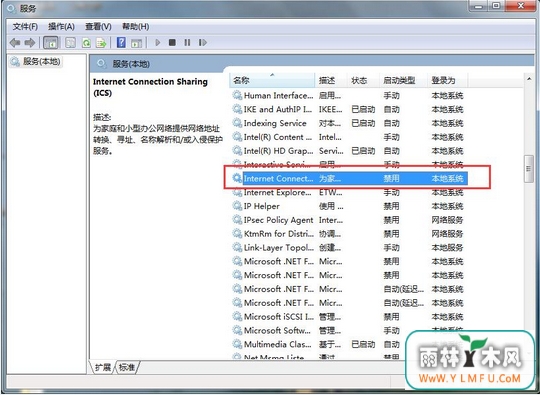Sort by the 启动类型 column header
The height and width of the screenshot is (395, 540).
pyautogui.click(x=403, y=81)
